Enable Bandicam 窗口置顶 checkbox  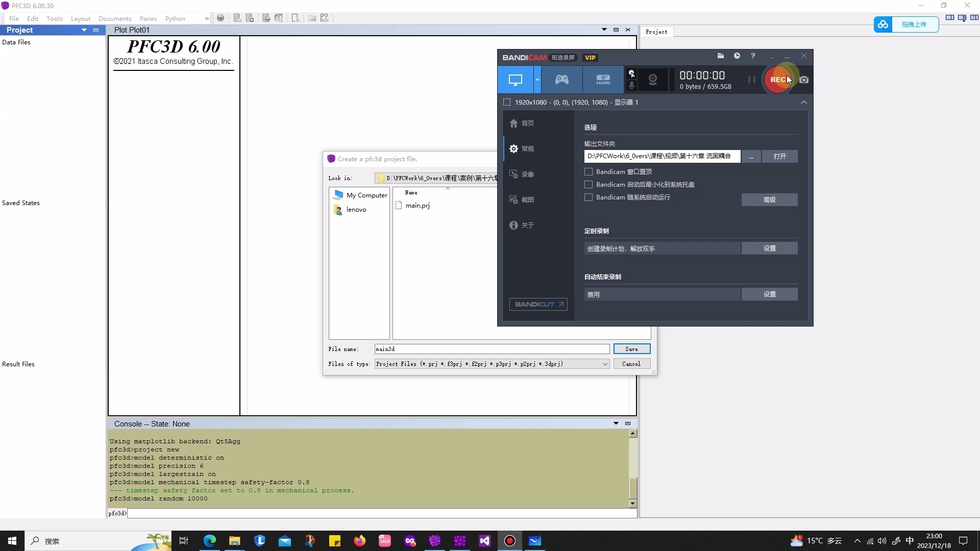tap(589, 172)
